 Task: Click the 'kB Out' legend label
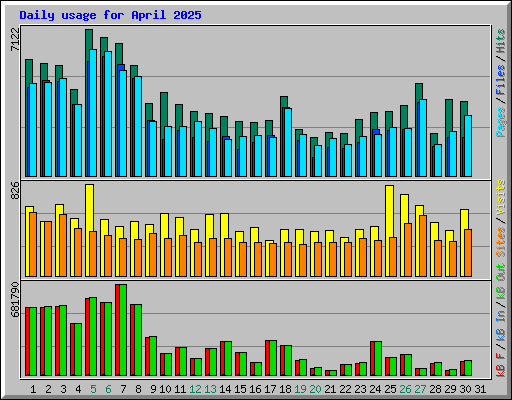[500, 281]
